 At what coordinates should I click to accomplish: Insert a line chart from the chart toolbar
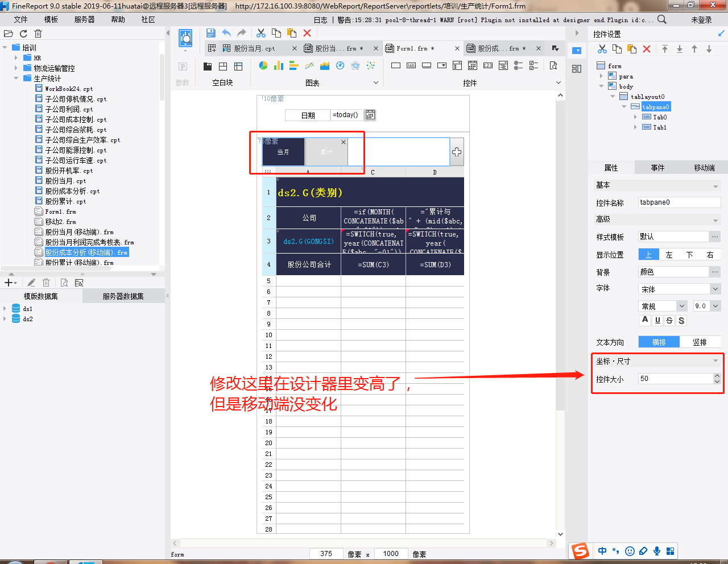click(309, 65)
